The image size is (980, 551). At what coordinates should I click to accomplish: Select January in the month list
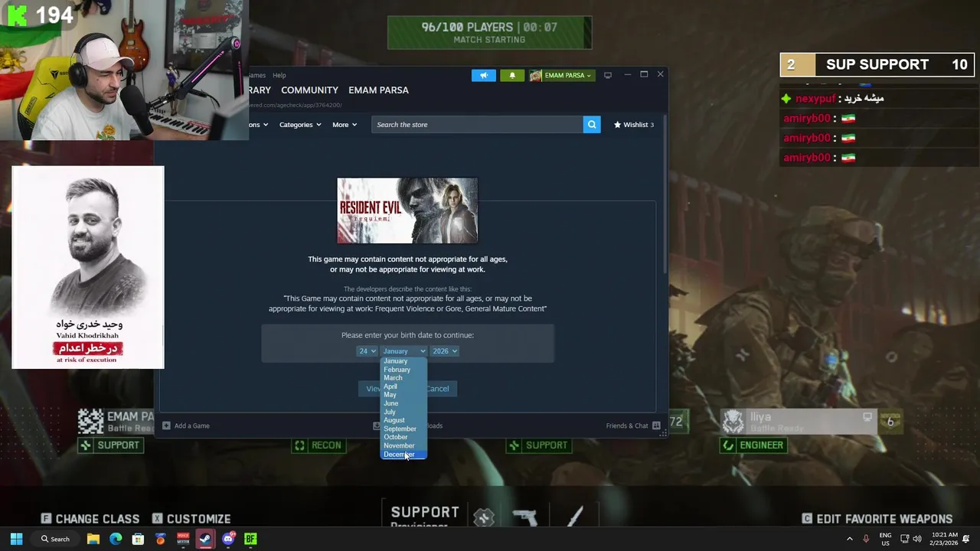coord(403,361)
